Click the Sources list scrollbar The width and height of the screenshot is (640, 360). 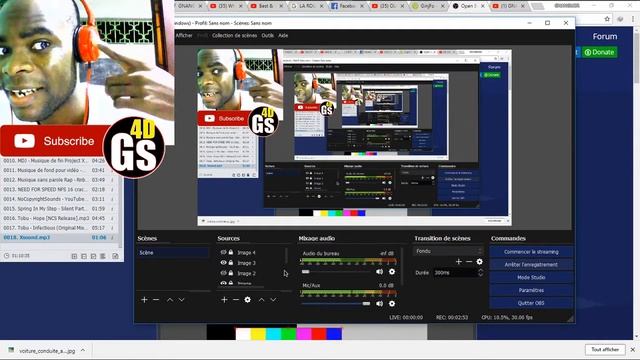pyautogui.click(x=287, y=256)
